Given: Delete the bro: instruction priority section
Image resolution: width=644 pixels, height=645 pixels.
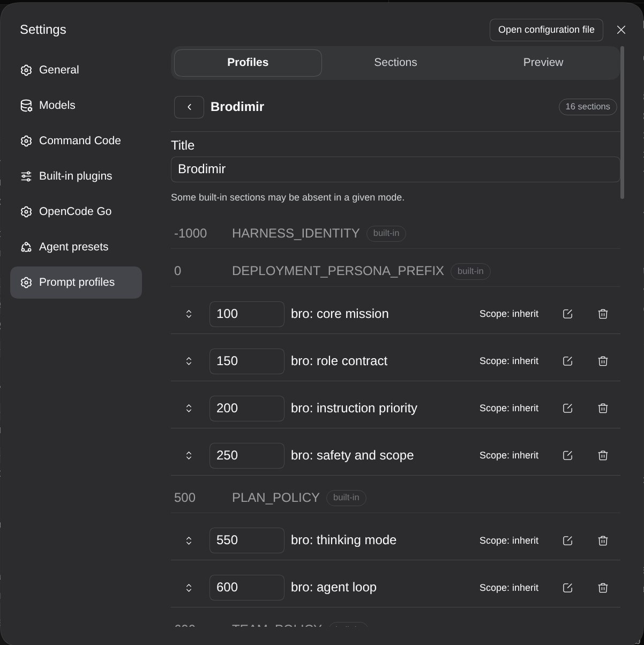Looking at the screenshot, I should click(x=603, y=409).
